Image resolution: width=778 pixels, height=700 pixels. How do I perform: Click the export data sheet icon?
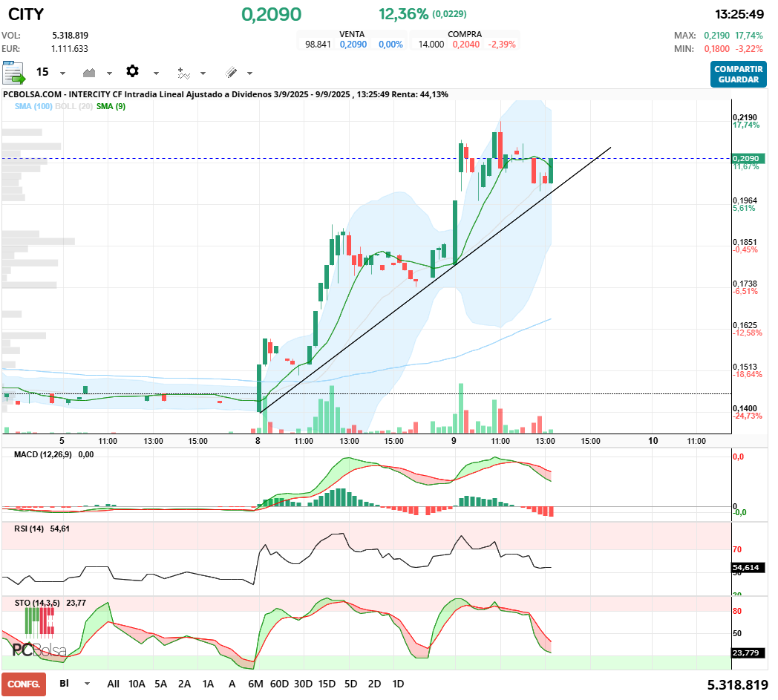pos(13,73)
